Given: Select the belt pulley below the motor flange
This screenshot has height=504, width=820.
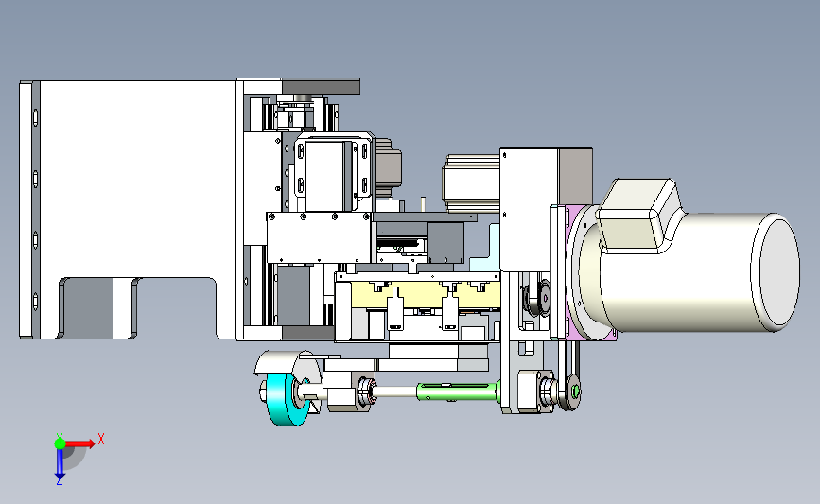Looking at the screenshot, I should coord(571,391).
